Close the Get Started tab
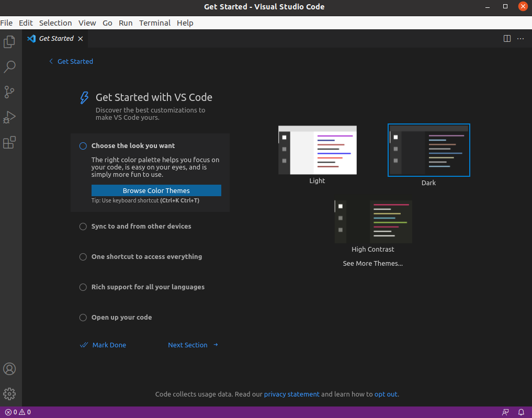Image resolution: width=532 pixels, height=418 pixels. pos(81,39)
